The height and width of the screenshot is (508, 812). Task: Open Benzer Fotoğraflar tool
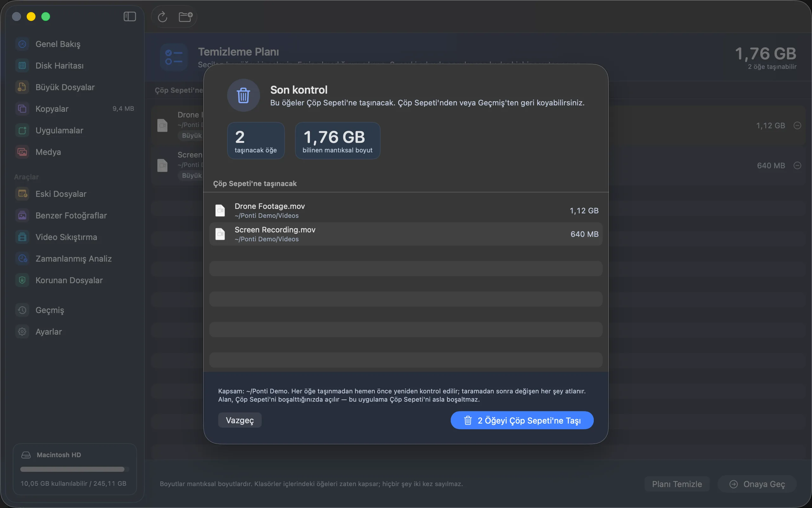(x=75, y=215)
